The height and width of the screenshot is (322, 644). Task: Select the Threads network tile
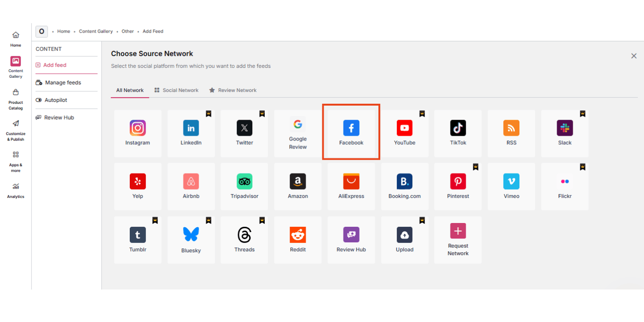(244, 240)
